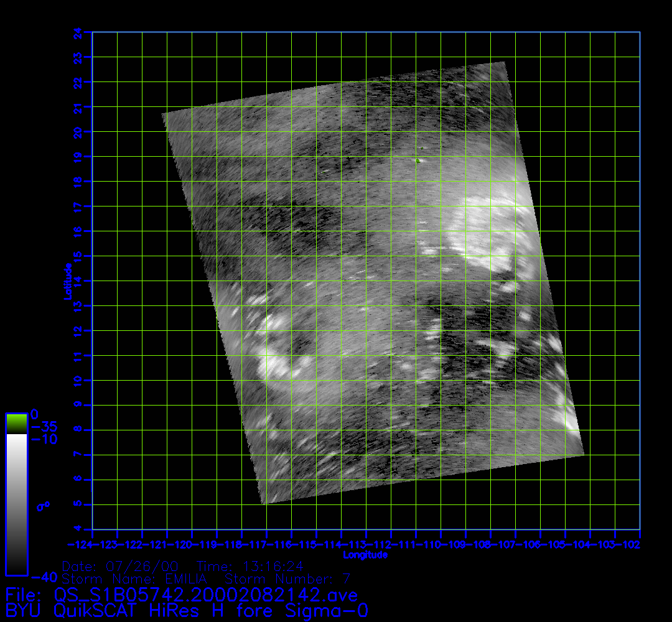The image size is (672, 622).
Task: Click the sigma-0 symbol beside the color bar
Action: (44, 506)
